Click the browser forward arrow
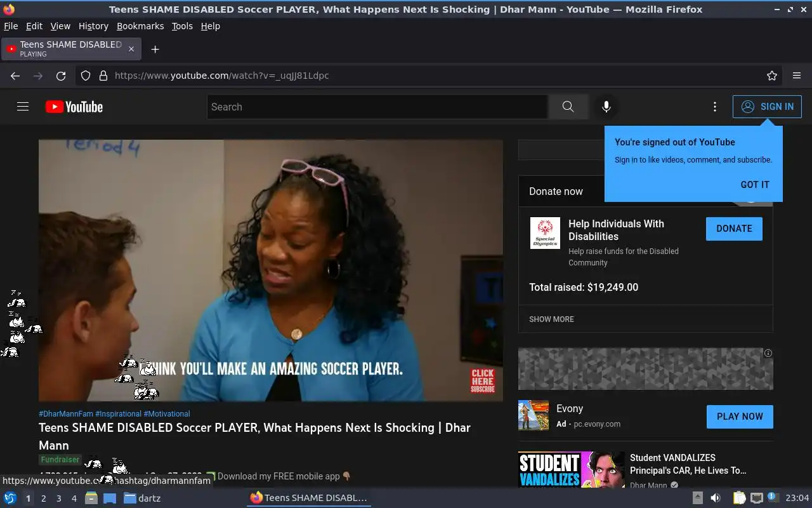The width and height of the screenshot is (812, 508). pyautogui.click(x=38, y=76)
